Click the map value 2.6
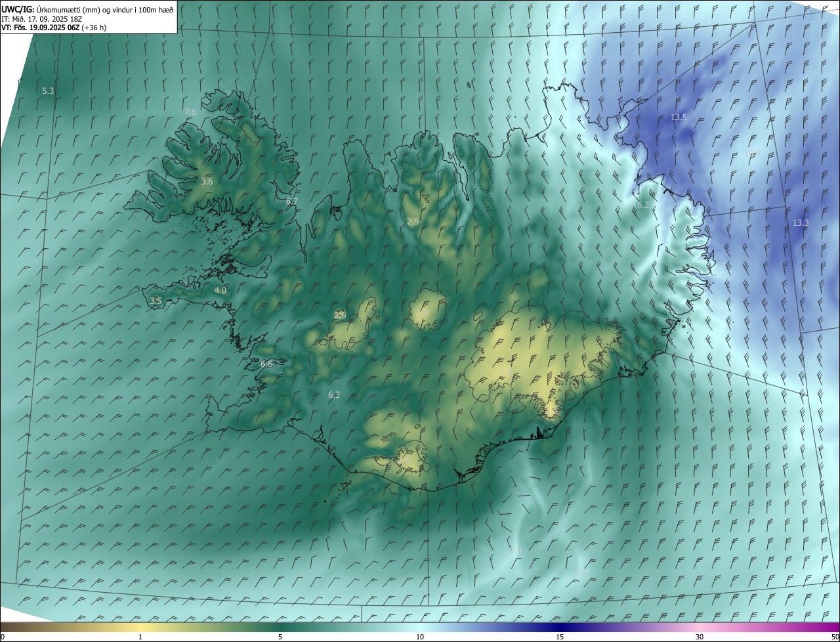 [340, 315]
